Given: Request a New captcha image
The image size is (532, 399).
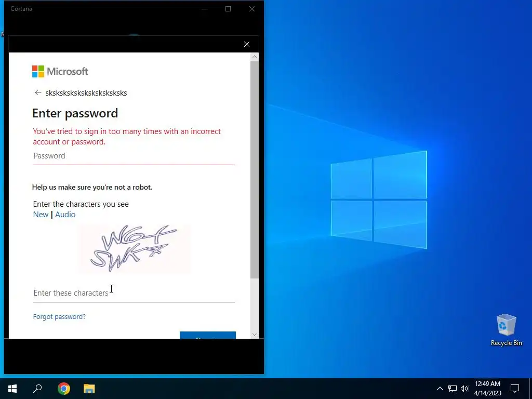Looking at the screenshot, I should [x=41, y=215].
